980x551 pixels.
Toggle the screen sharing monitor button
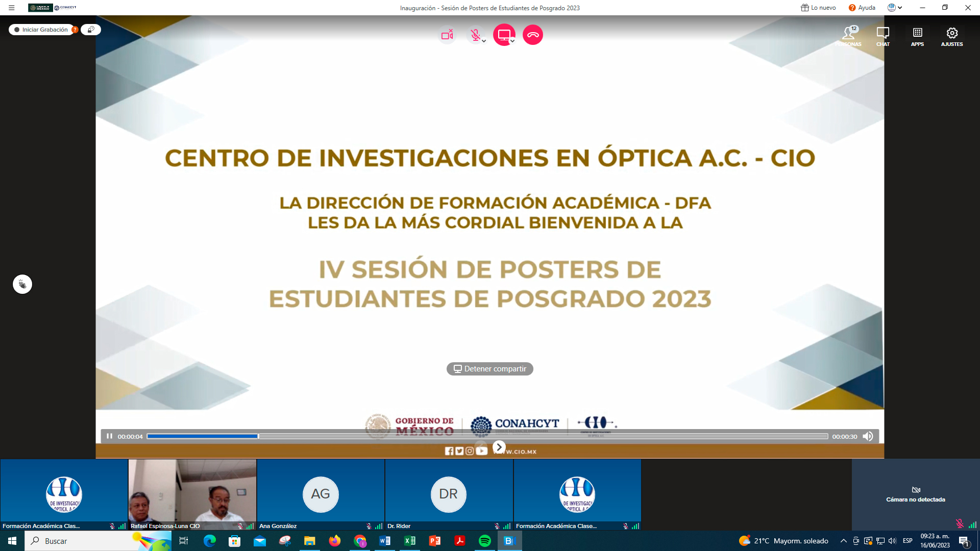click(503, 35)
